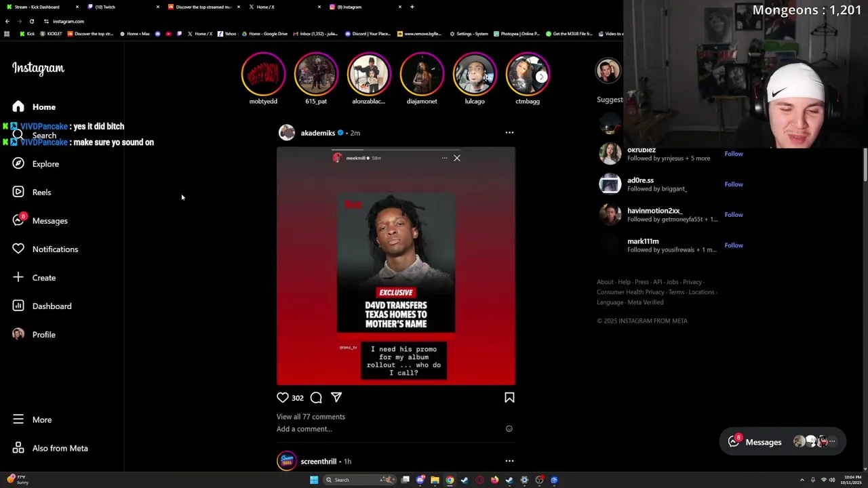Open a new browser tab

[x=412, y=7]
